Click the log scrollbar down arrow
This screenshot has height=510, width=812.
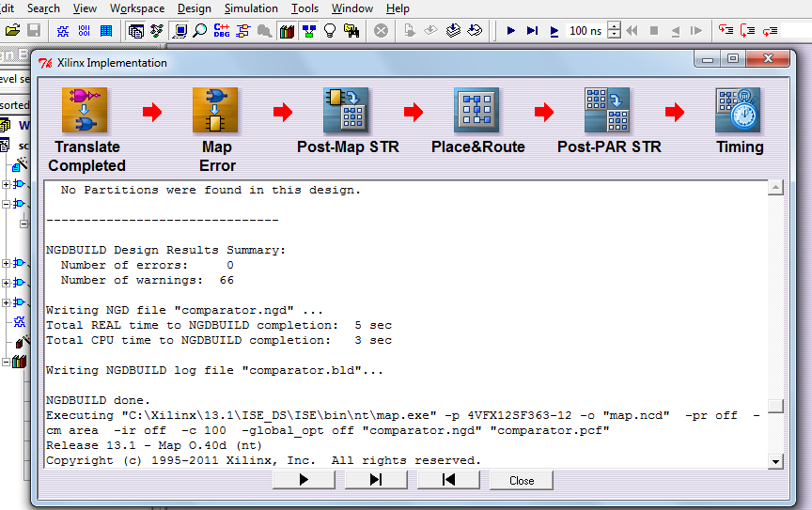(775, 461)
